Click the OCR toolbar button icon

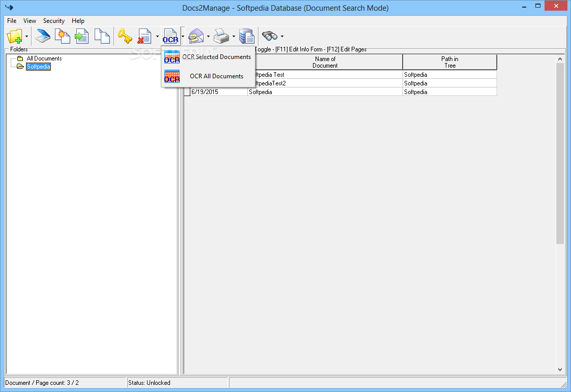tap(170, 36)
